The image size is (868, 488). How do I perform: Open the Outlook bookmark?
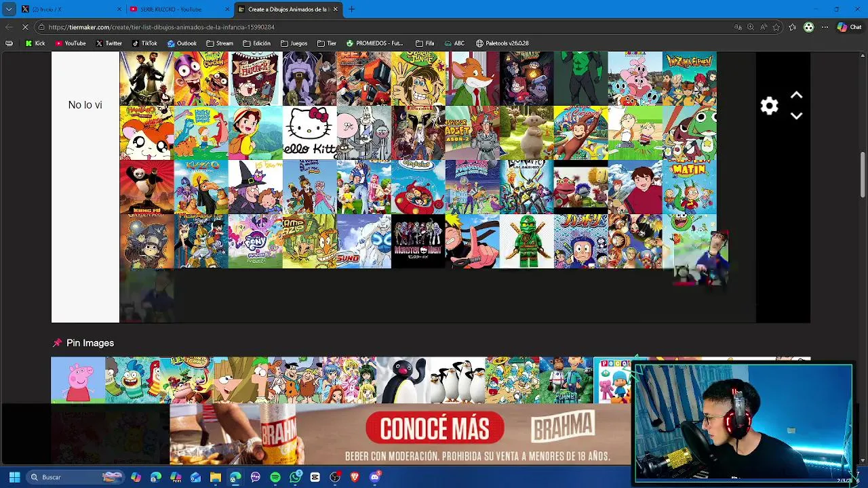182,43
